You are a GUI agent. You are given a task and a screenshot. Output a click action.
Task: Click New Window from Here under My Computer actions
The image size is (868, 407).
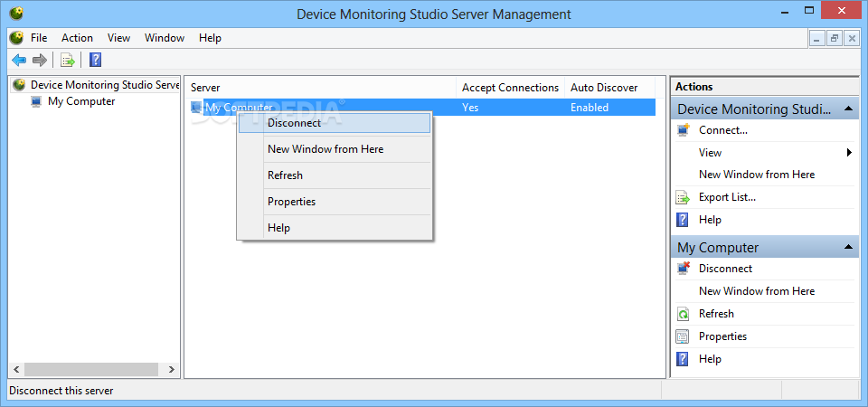[757, 291]
